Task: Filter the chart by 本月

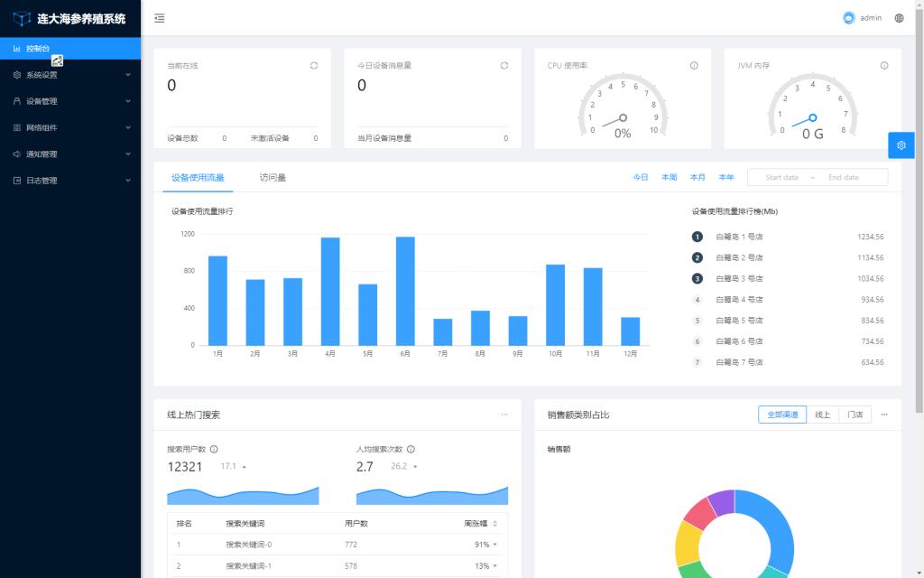Action: pyautogui.click(x=698, y=178)
